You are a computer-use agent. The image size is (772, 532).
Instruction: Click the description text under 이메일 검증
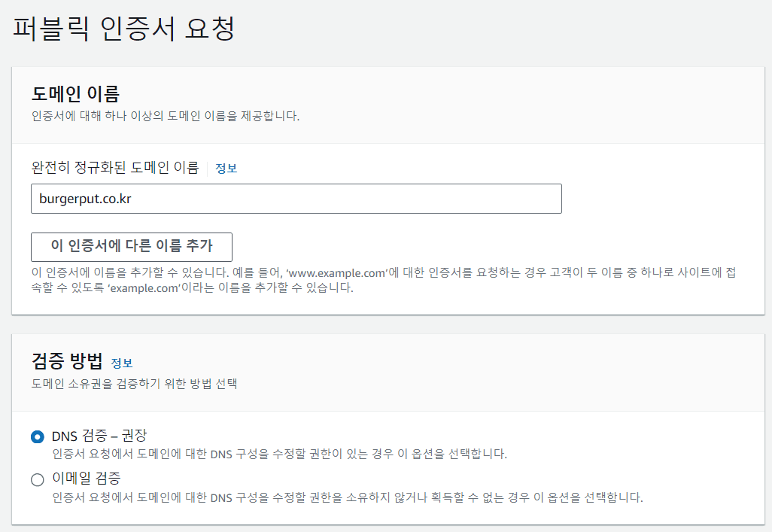click(347, 497)
